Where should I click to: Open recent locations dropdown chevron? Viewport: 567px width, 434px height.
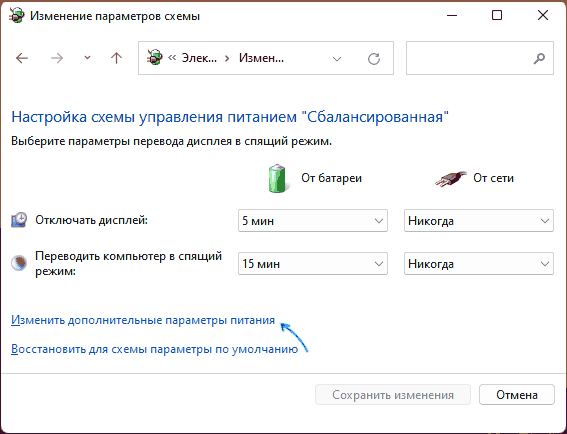[87, 58]
